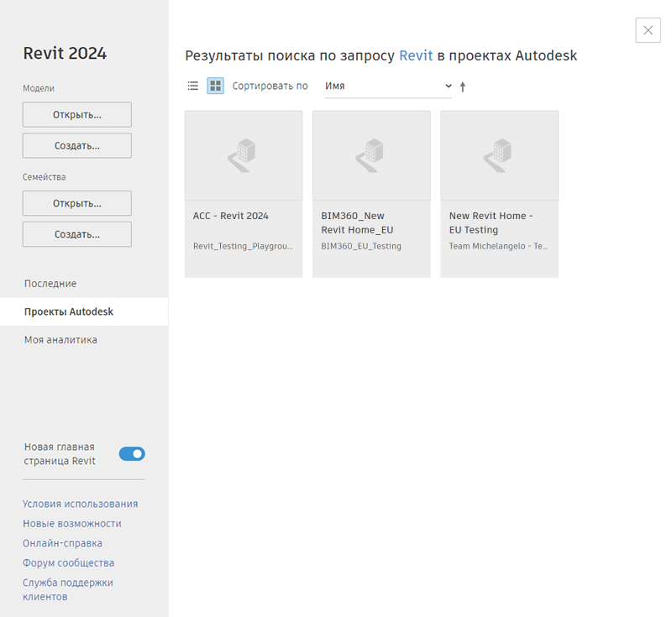This screenshot has height=617, width=672.
Task: Open the New Revit Home - EU Testing thumbnail
Action: [x=499, y=155]
